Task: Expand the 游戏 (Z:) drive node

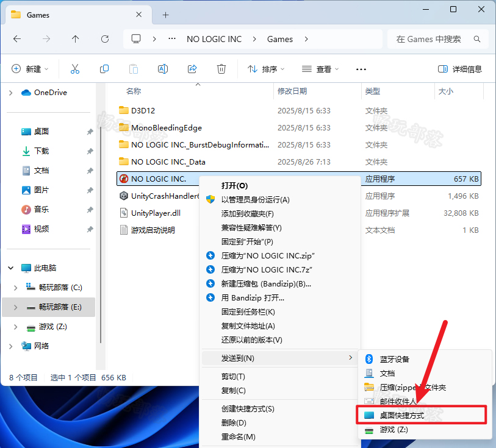Action: click(15, 327)
